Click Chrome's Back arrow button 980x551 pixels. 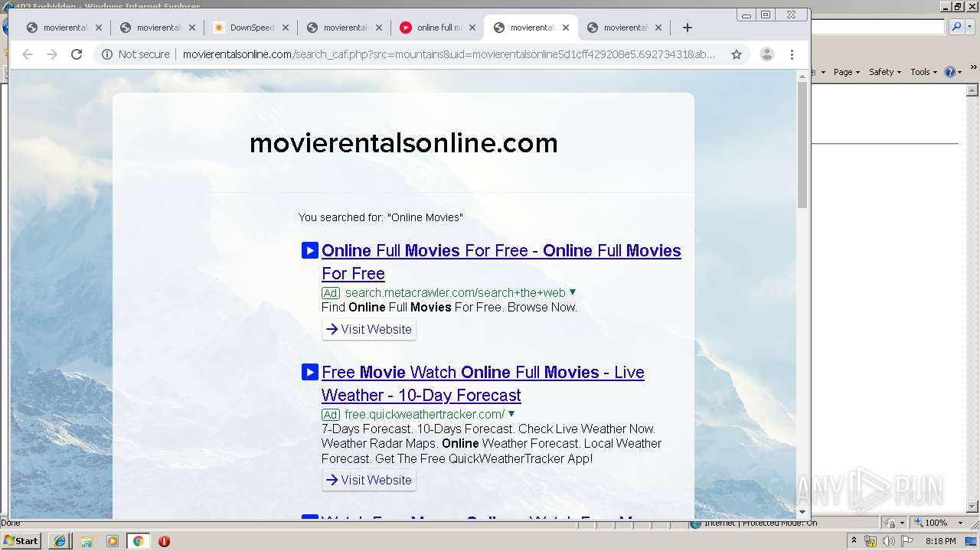(x=28, y=54)
